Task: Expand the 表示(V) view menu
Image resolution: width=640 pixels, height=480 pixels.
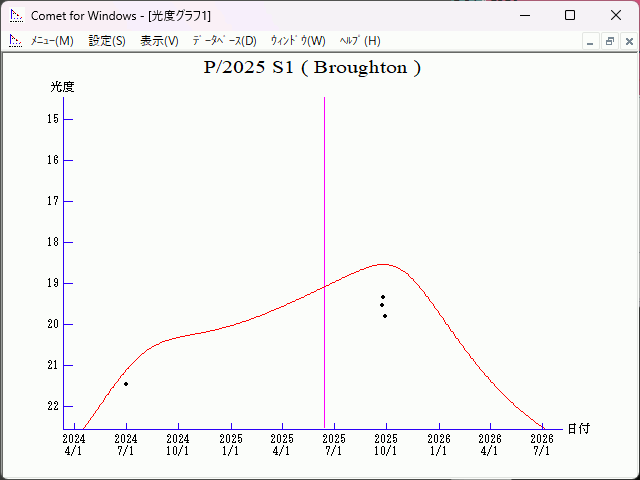Action: click(x=159, y=41)
